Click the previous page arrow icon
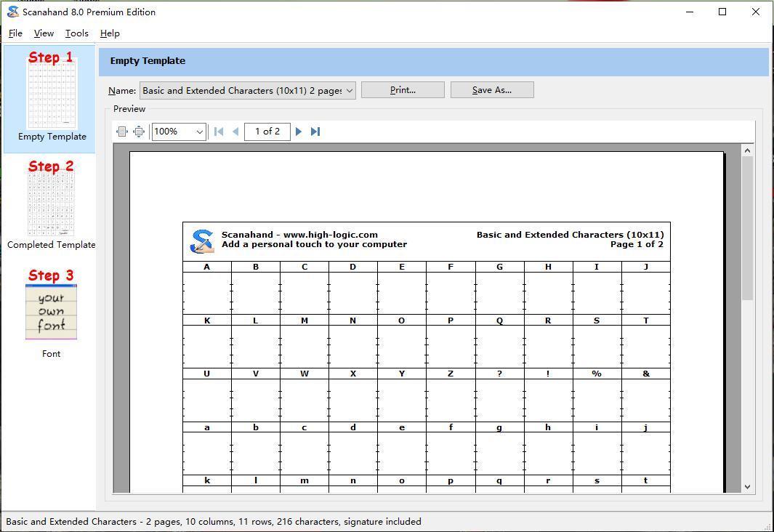This screenshot has height=532, width=774. coord(236,132)
